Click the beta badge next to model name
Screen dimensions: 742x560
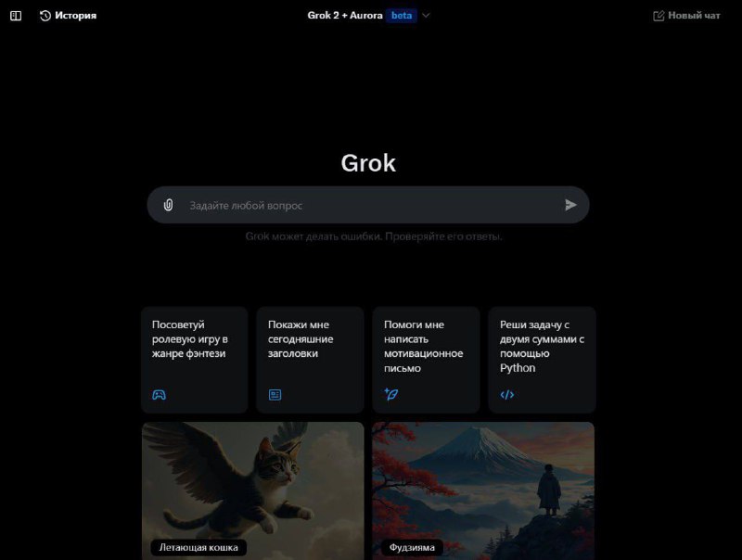click(x=402, y=15)
